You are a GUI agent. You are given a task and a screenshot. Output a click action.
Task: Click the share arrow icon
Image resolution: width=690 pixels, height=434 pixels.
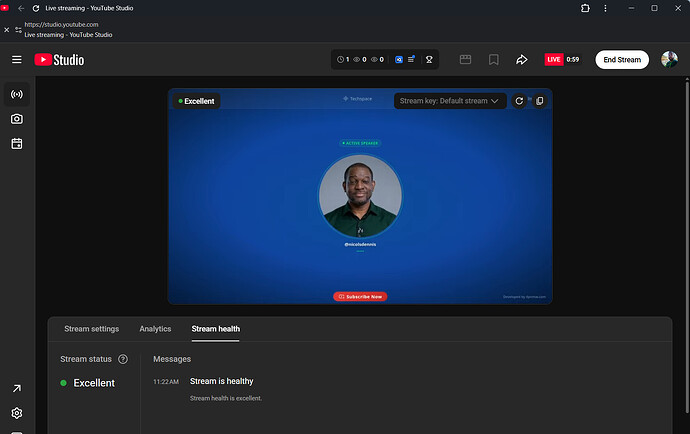[x=521, y=59]
